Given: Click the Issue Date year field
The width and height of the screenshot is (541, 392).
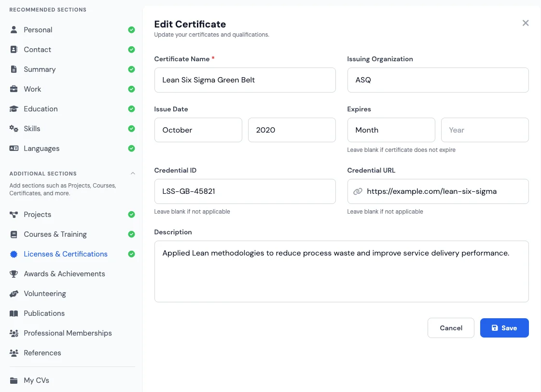Looking at the screenshot, I should tap(291, 130).
